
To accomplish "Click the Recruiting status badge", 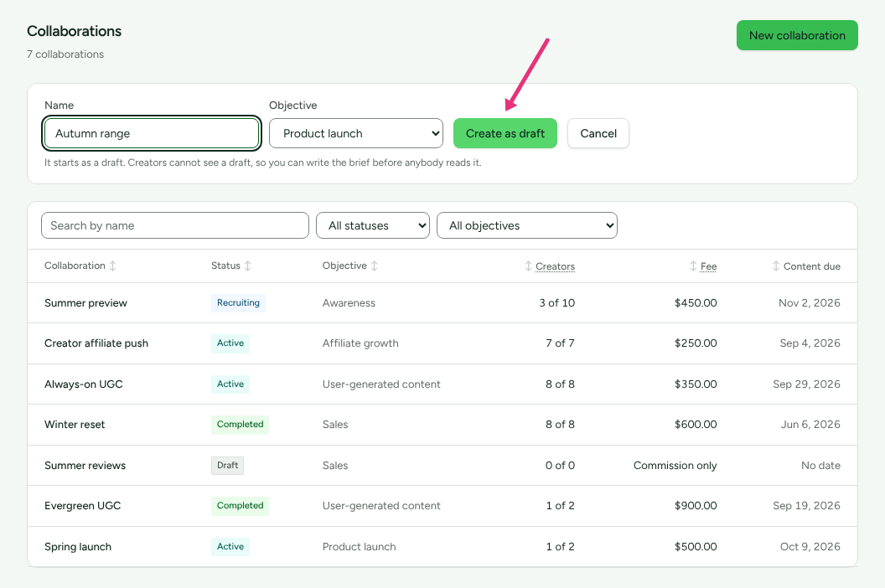I will 238,303.
